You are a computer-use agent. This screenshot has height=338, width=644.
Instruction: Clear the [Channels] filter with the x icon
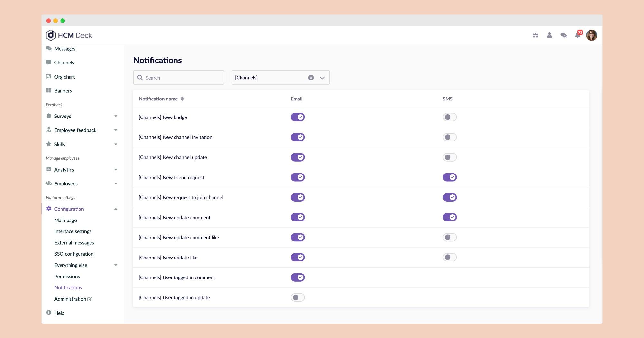tap(311, 78)
